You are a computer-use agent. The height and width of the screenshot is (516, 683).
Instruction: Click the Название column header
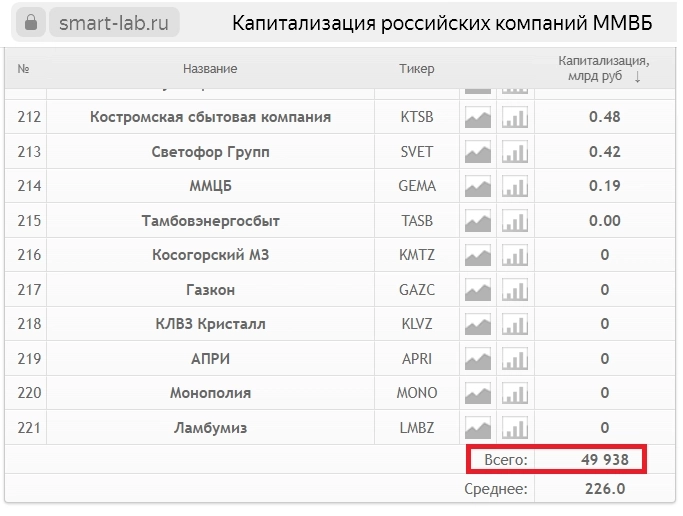coord(210,69)
